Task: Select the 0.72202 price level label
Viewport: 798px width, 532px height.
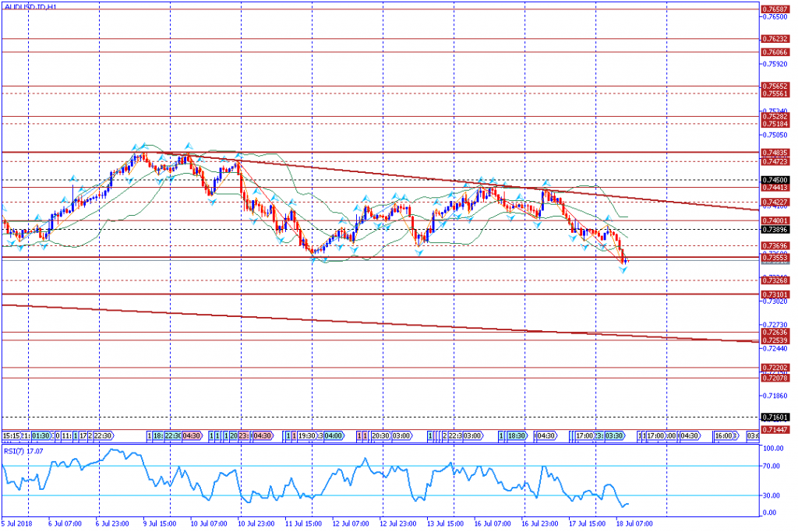Action: pos(775,367)
